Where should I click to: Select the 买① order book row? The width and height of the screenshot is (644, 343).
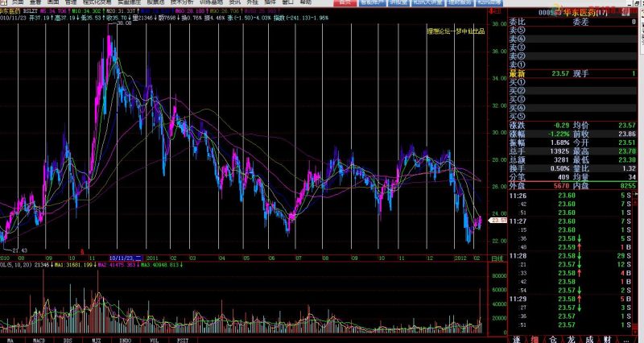572,82
